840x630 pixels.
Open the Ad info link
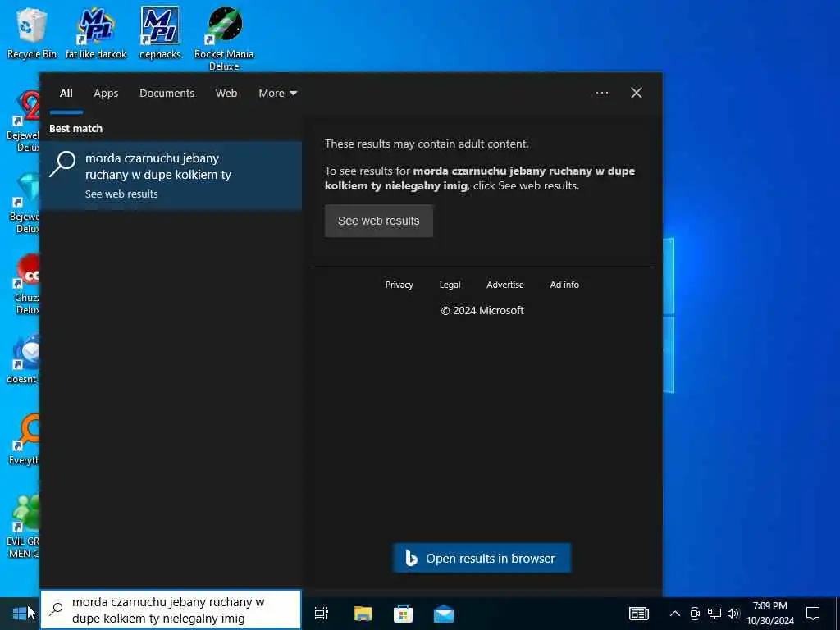click(564, 285)
